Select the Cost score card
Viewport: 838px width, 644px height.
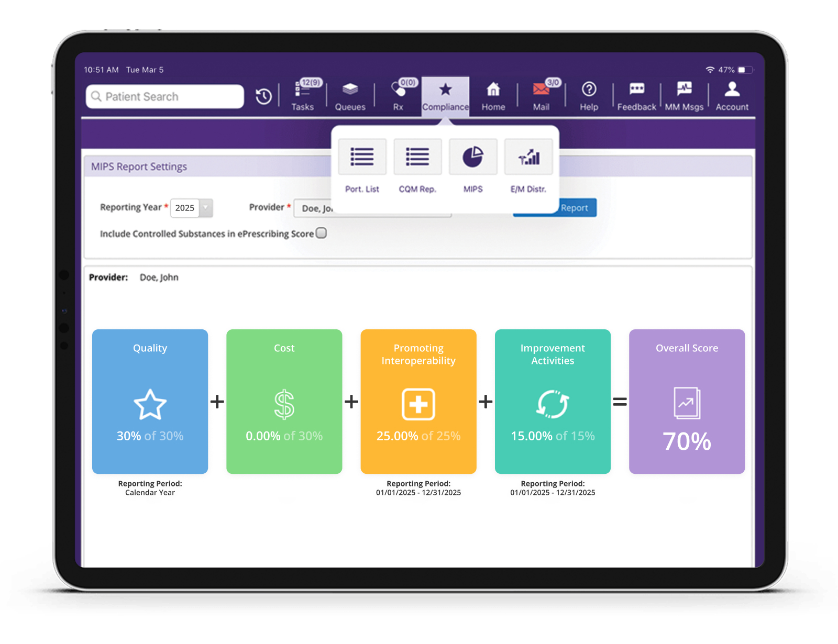[284, 402]
